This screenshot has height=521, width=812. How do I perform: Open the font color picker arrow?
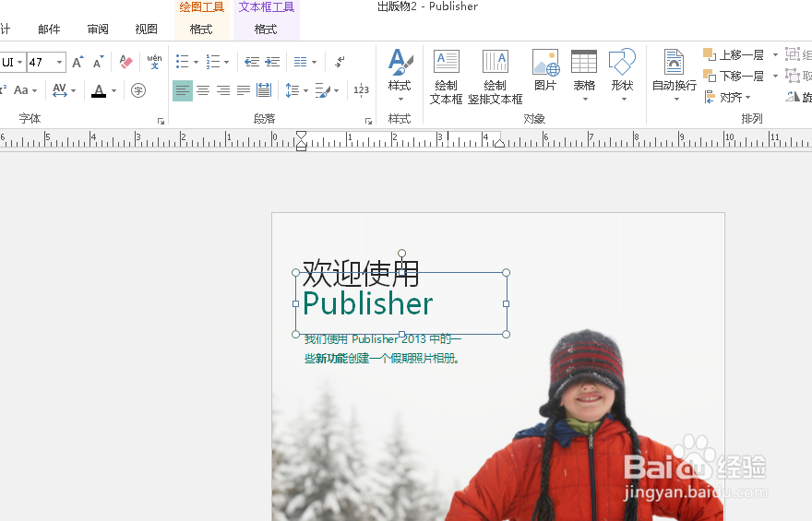(x=113, y=91)
